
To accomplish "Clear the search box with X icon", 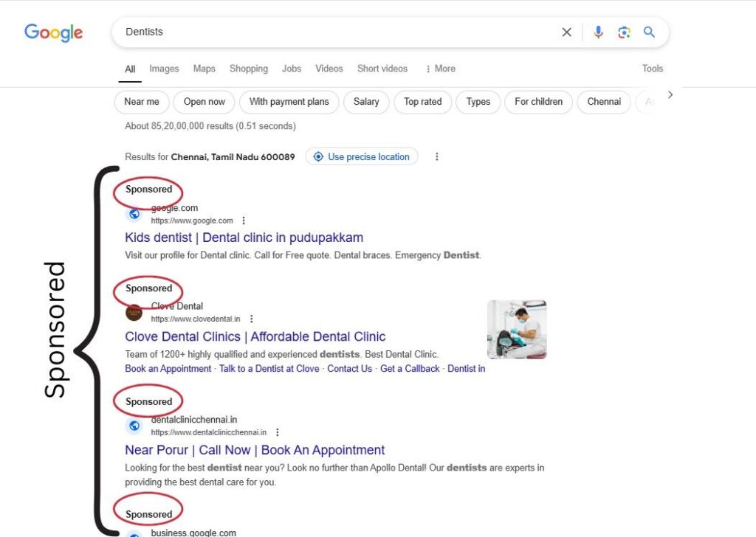I will [566, 32].
